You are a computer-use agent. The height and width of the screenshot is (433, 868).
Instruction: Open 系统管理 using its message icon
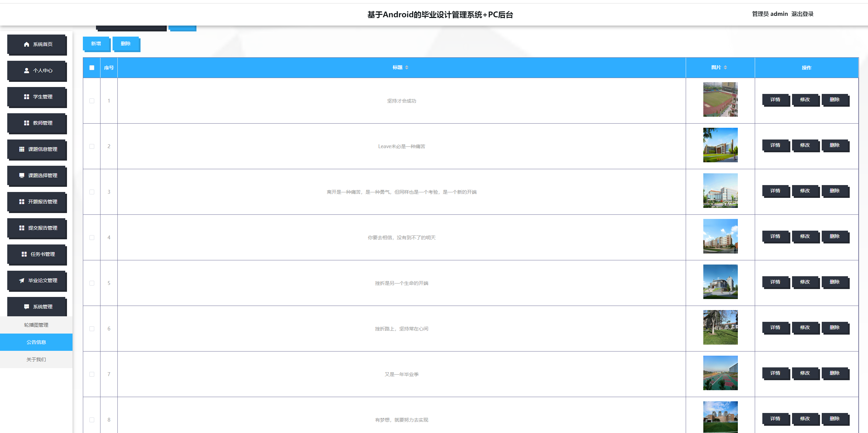(26, 306)
